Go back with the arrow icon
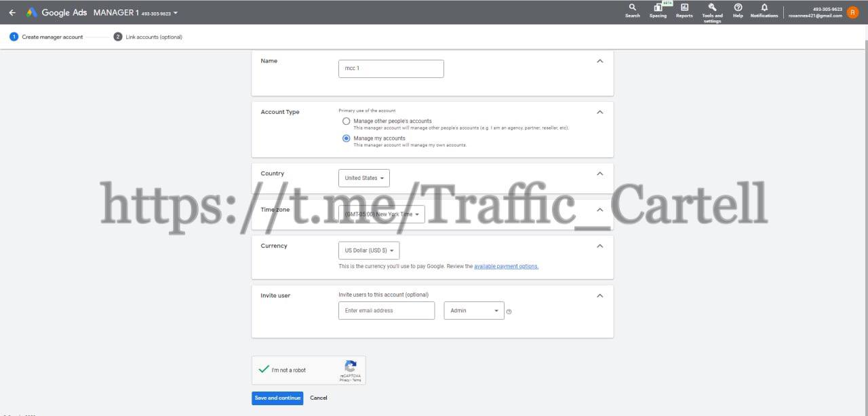This screenshot has width=868, height=416. [12, 12]
